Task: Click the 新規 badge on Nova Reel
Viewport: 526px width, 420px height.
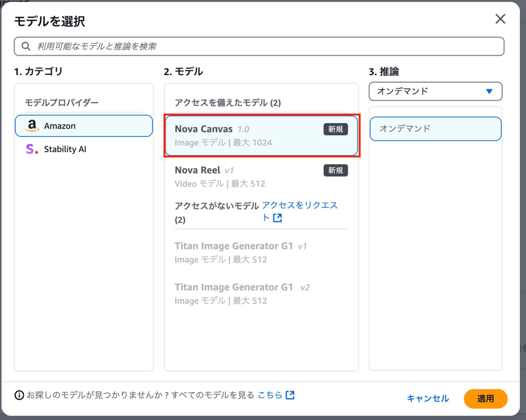Action: pos(336,170)
